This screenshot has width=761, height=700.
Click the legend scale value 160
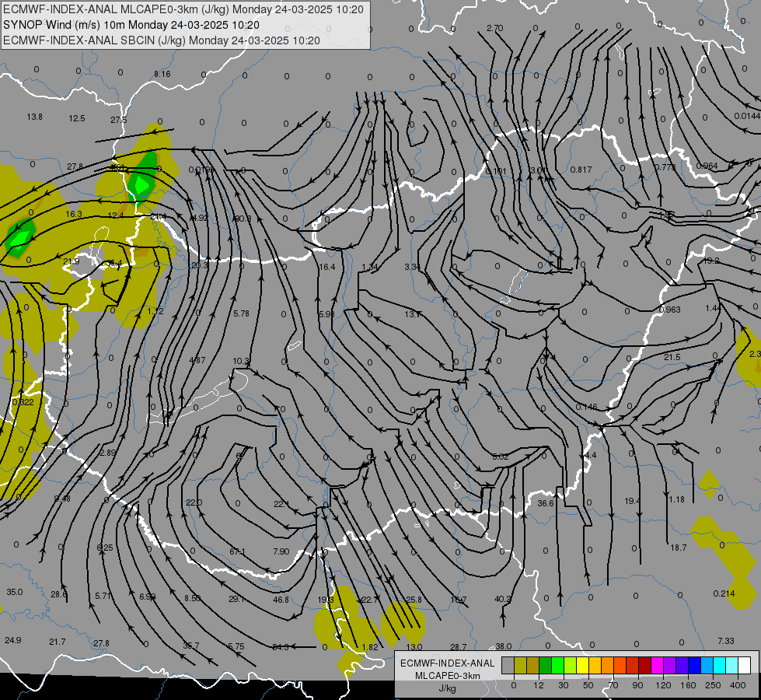688,685
